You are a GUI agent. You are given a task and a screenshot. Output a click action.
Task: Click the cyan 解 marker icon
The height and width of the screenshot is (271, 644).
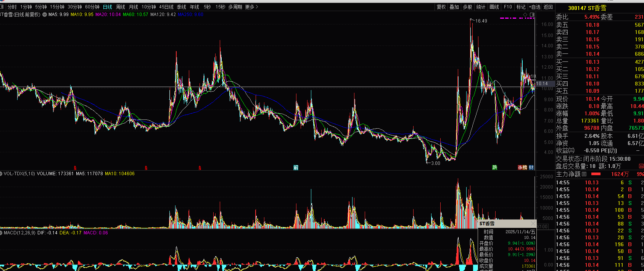point(296,168)
